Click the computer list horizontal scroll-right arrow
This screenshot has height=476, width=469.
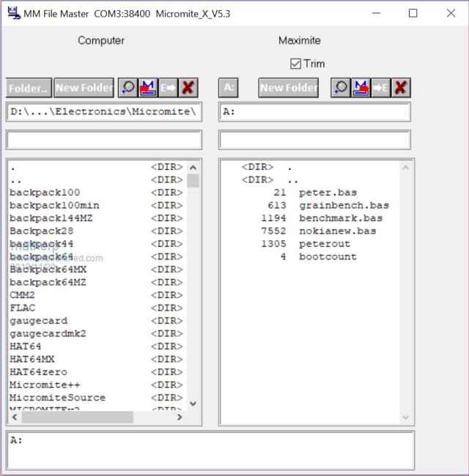179,417
